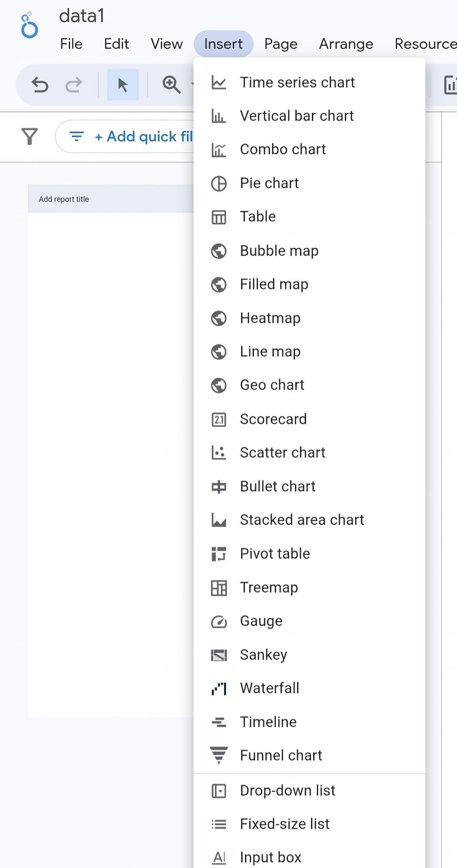Insert a Pie chart

point(269,183)
